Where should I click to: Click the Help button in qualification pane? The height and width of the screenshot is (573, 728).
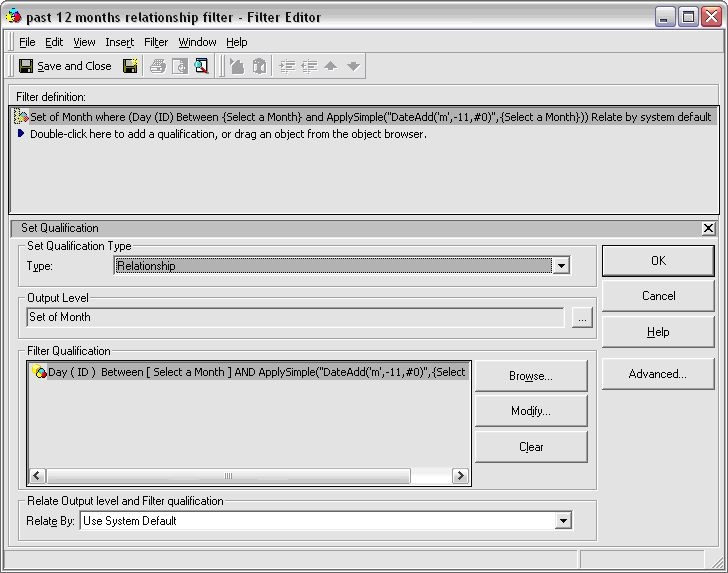tap(658, 332)
